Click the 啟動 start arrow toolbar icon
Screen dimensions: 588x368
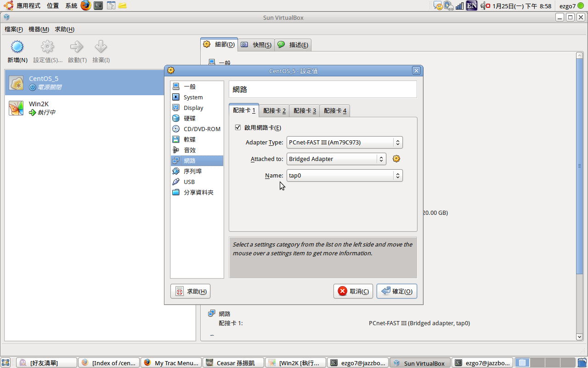click(76, 47)
